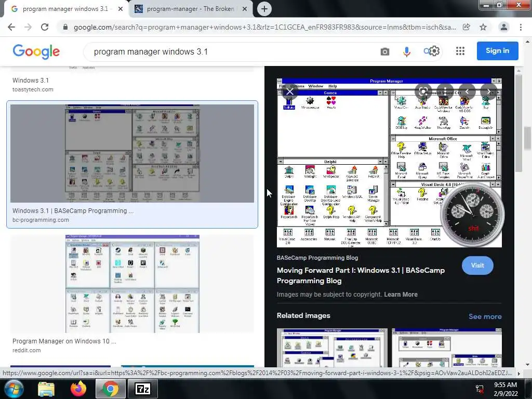
Task: Open the Google apps grid
Action: pyautogui.click(x=460, y=51)
